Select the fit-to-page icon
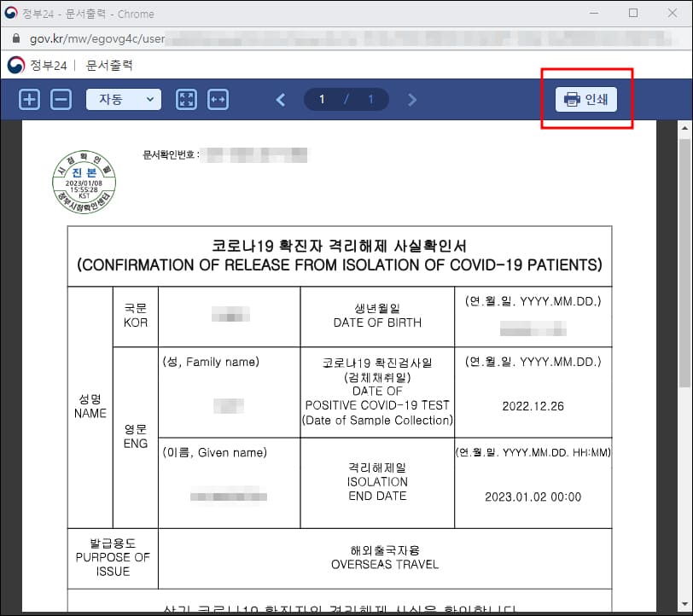 coord(187,99)
